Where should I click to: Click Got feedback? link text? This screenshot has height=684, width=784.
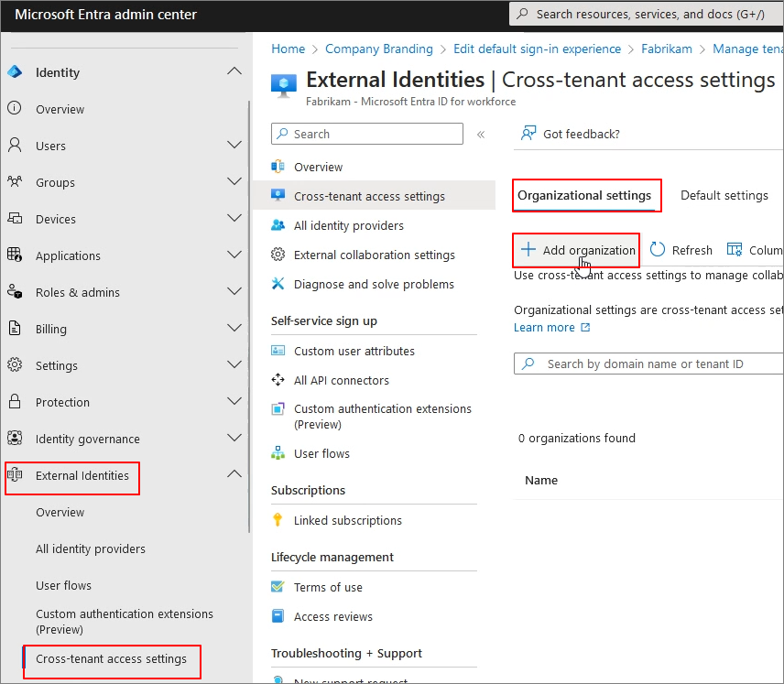(581, 134)
